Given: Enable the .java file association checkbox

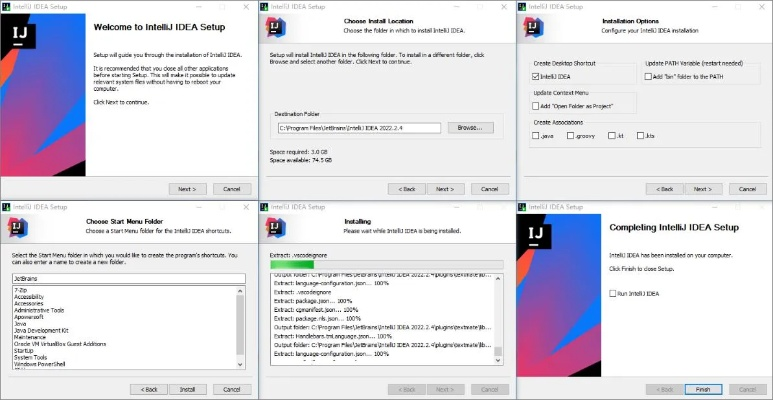Looking at the screenshot, I should (x=537, y=134).
